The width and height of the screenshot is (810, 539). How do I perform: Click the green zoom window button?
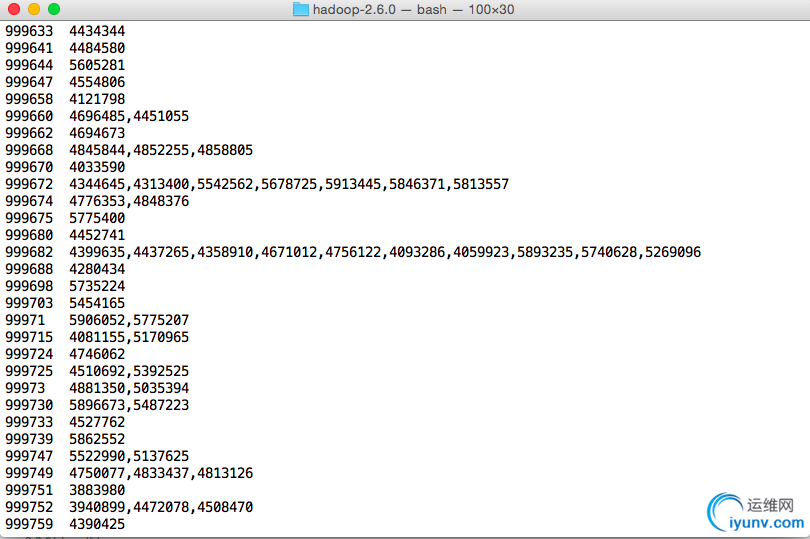coord(54,9)
